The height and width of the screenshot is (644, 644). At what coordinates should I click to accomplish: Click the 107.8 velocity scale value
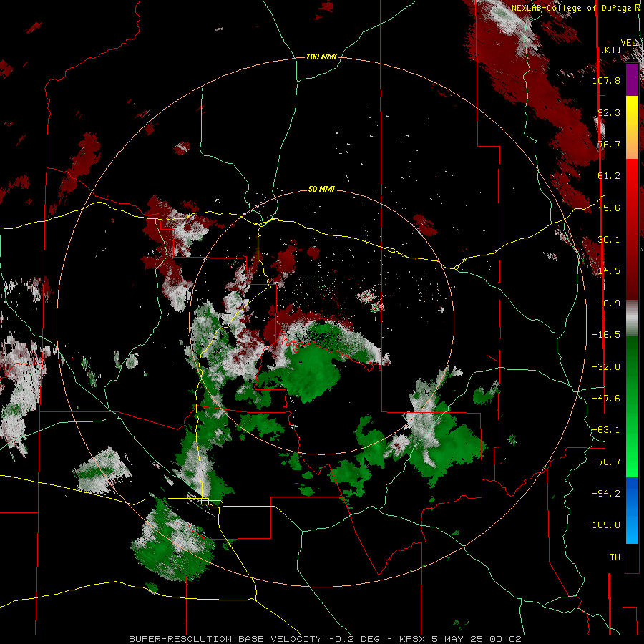point(606,80)
